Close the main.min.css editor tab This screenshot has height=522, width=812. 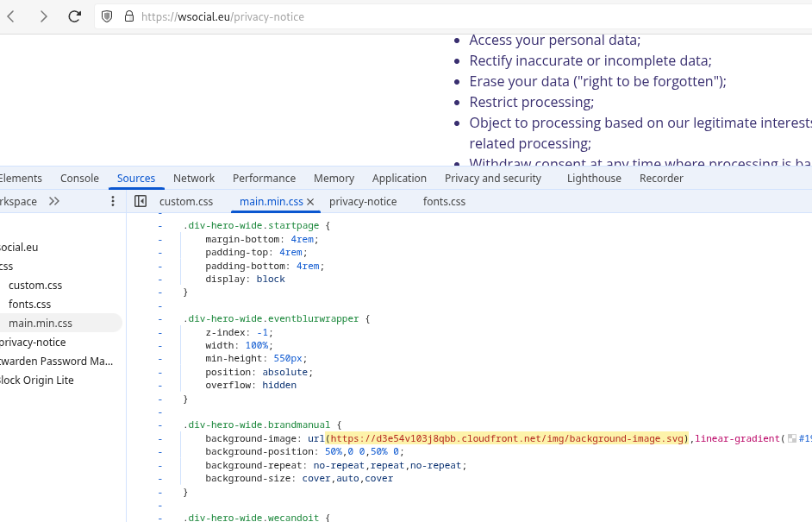click(310, 202)
